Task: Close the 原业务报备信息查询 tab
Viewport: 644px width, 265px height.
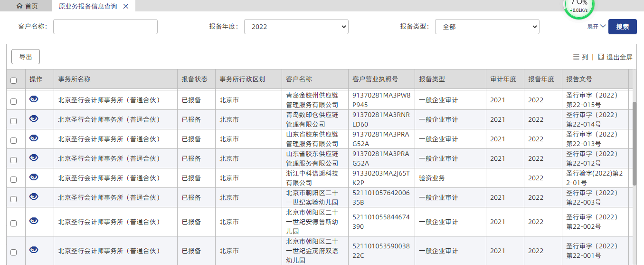Action: pos(126,6)
